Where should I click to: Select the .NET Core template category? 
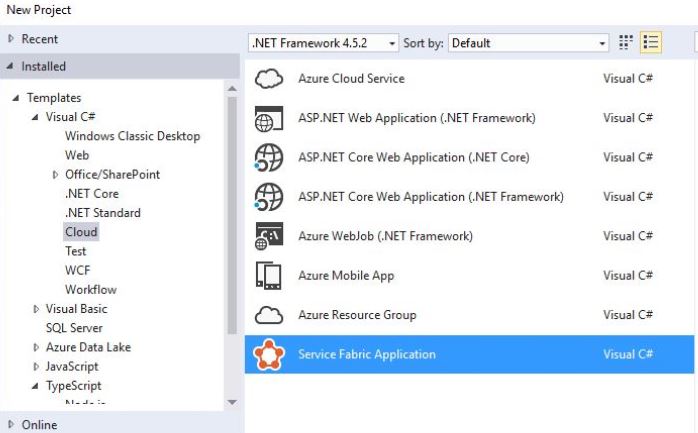point(92,194)
